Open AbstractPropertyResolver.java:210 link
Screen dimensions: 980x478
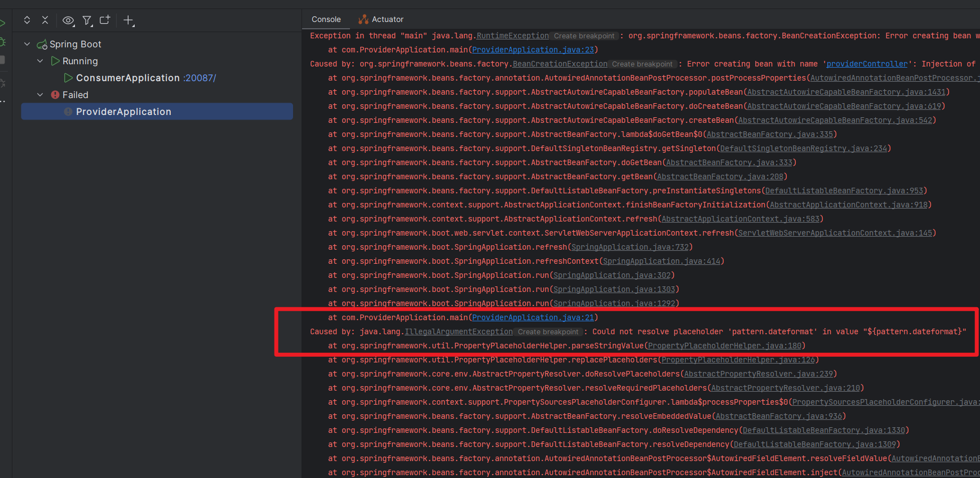point(786,388)
